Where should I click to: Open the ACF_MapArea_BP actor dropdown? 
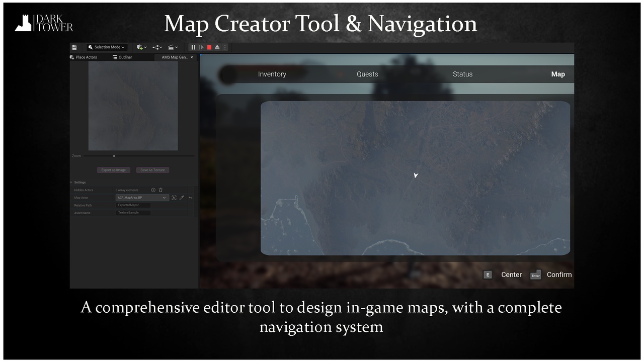pyautogui.click(x=141, y=198)
